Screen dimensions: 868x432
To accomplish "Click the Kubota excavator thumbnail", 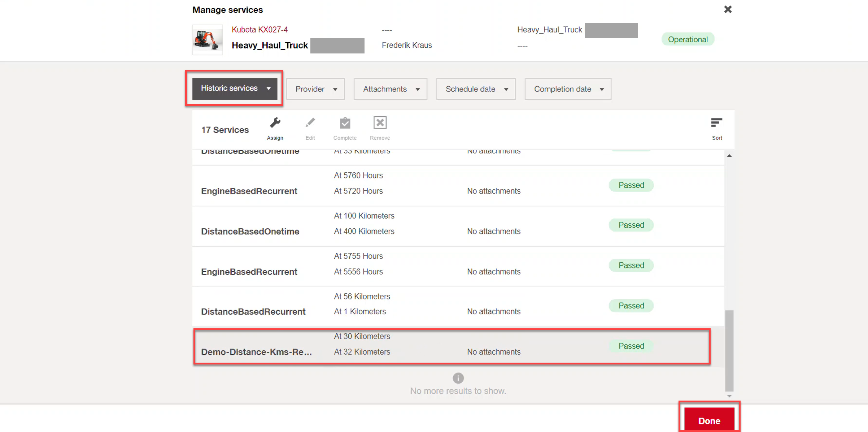I will coord(208,40).
